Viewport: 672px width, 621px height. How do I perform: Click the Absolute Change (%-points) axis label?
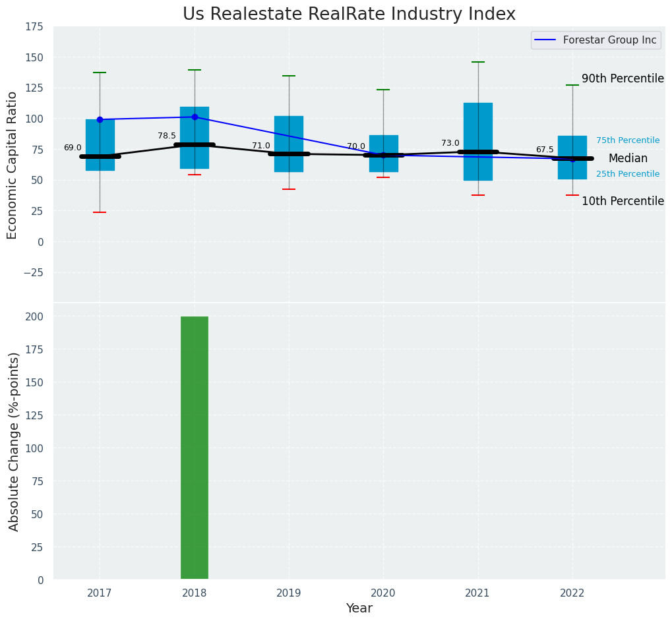click(x=14, y=441)
